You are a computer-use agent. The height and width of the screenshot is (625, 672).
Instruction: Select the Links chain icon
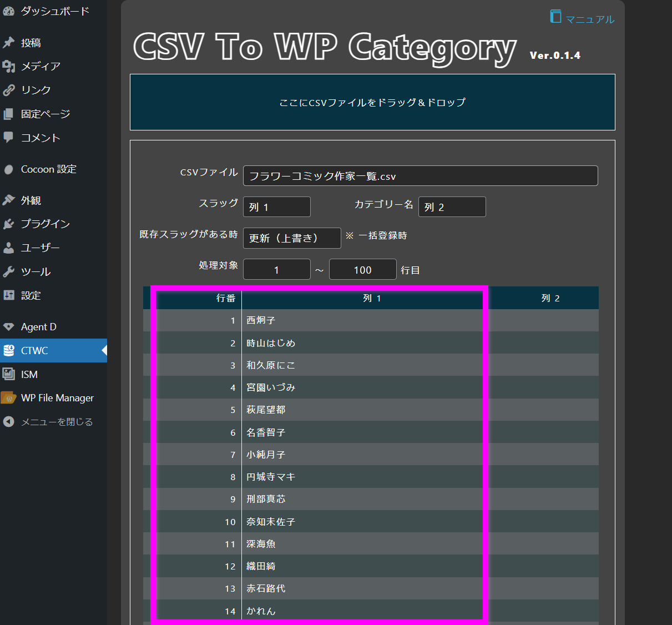[8, 90]
